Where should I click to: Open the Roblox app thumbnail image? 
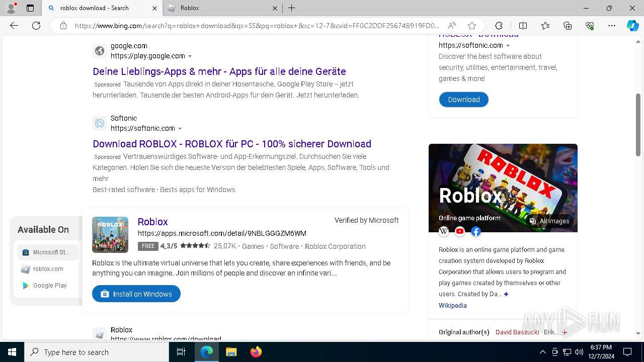[110, 235]
